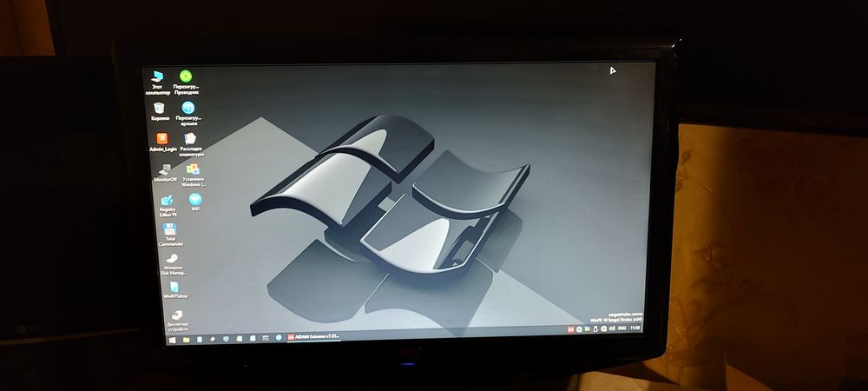This screenshot has width=868, height=391.
Task: Launch Total Commander from the desktop
Action: click(170, 235)
